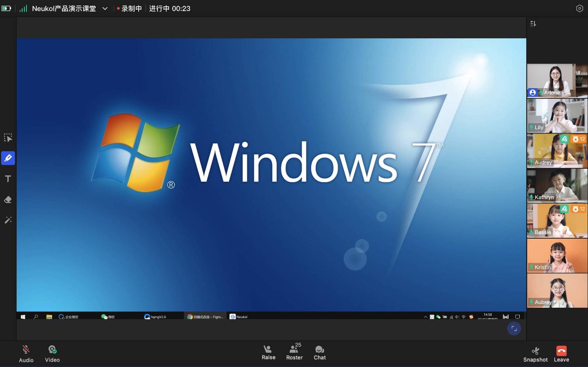Select Aubrey's video thumbnail

[x=557, y=290]
